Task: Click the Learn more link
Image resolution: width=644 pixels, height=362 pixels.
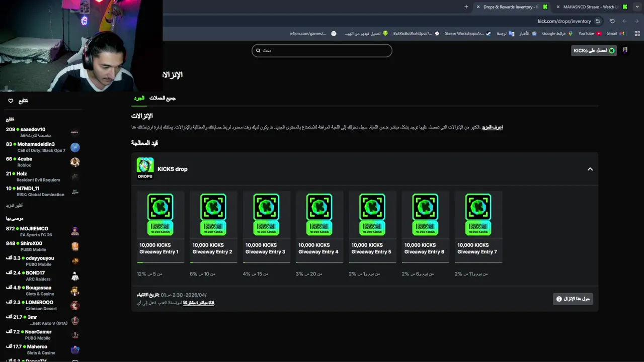Action: (x=492, y=127)
